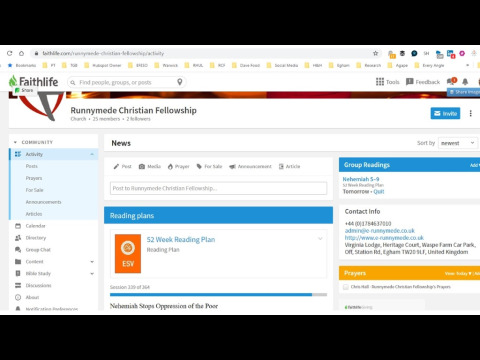Click the ESV reading plan thumbnail
This screenshot has height=360, width=480.
tap(128, 254)
